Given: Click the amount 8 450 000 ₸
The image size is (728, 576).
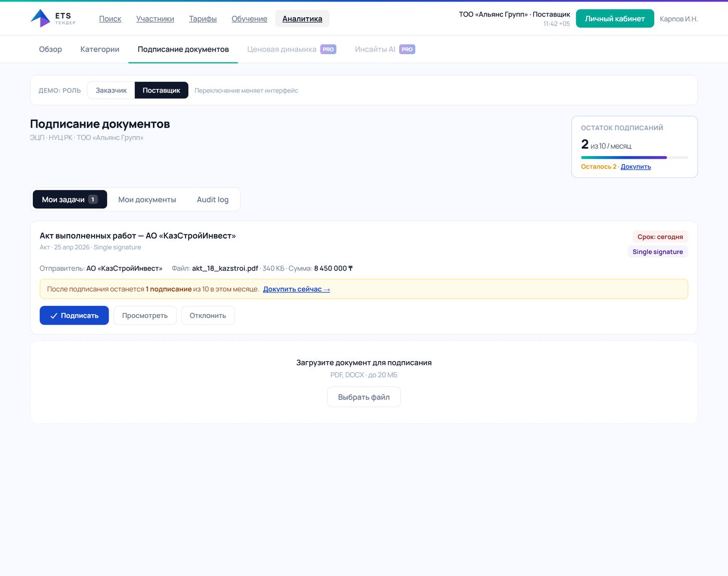Looking at the screenshot, I should click(x=333, y=268).
